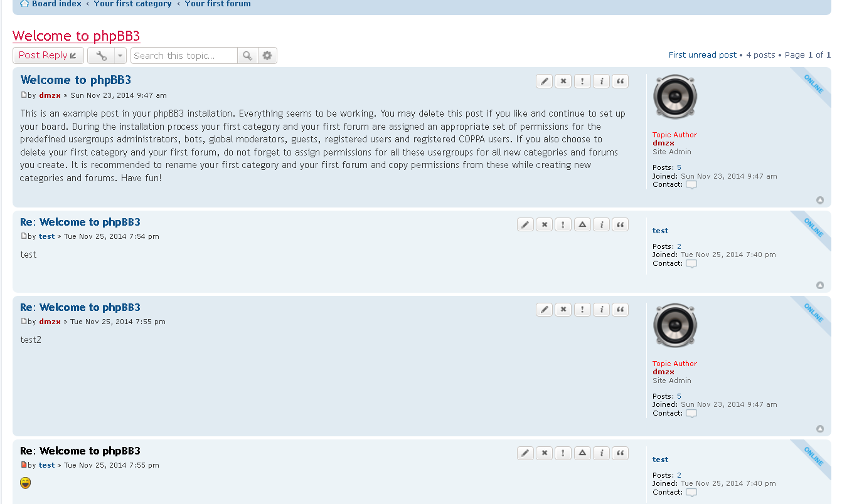Open test profile name in the smiley post
The width and height of the screenshot is (842, 504).
(x=660, y=459)
